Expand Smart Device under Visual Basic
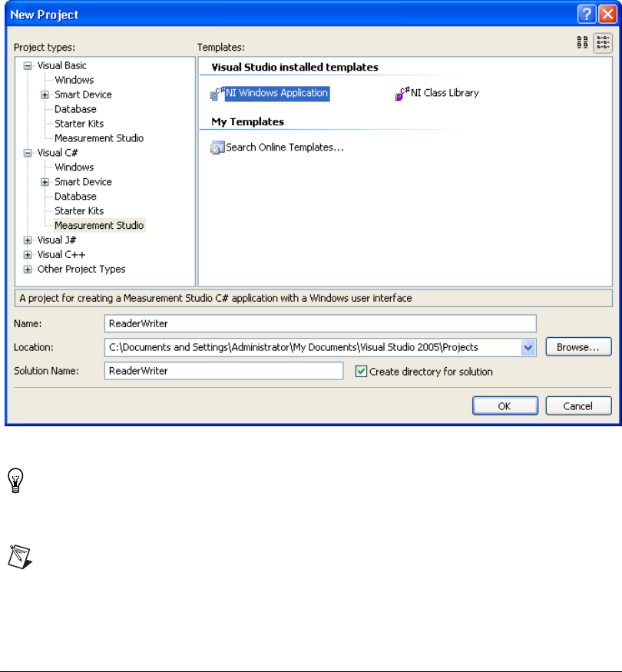The width and height of the screenshot is (622, 672). tap(45, 95)
